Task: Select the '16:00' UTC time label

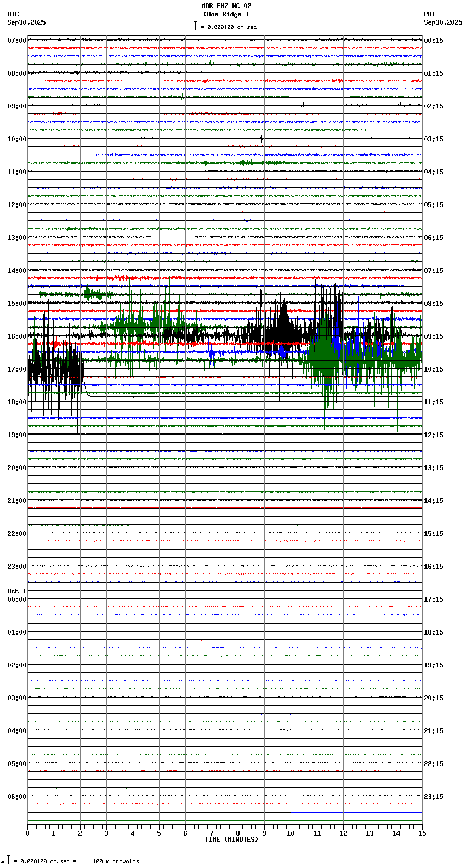Action: point(17,336)
